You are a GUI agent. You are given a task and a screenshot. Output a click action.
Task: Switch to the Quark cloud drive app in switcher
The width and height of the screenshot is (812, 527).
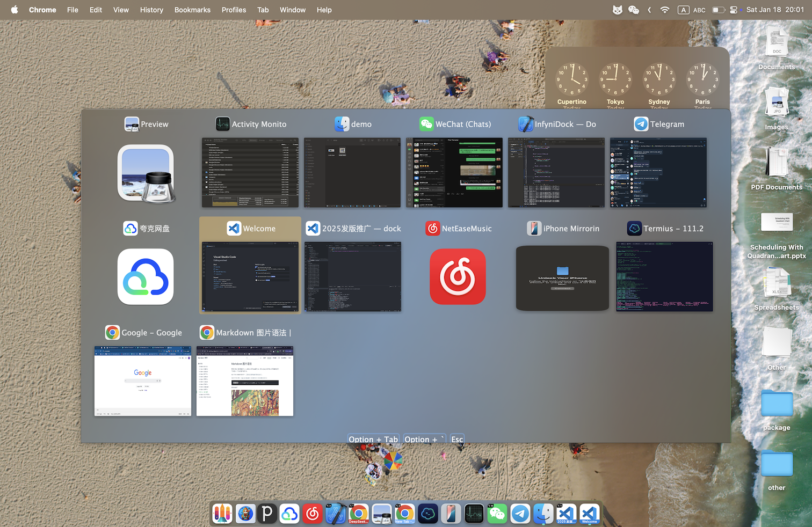point(146,277)
